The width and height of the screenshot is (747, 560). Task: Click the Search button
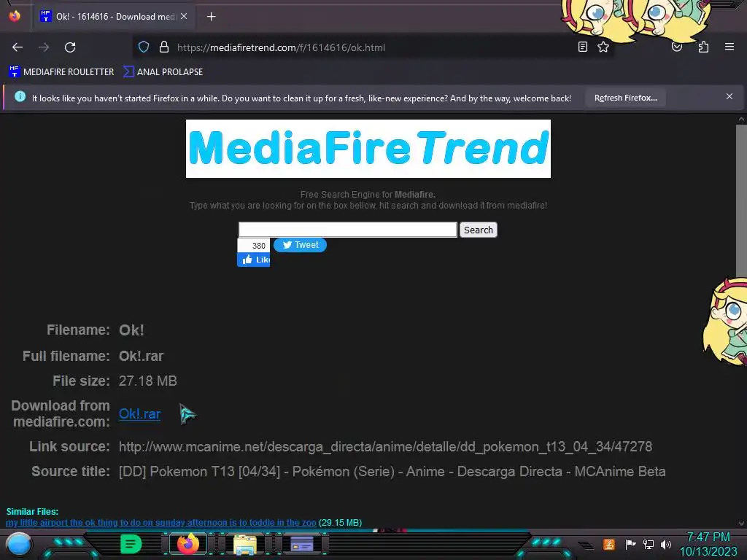pyautogui.click(x=479, y=230)
